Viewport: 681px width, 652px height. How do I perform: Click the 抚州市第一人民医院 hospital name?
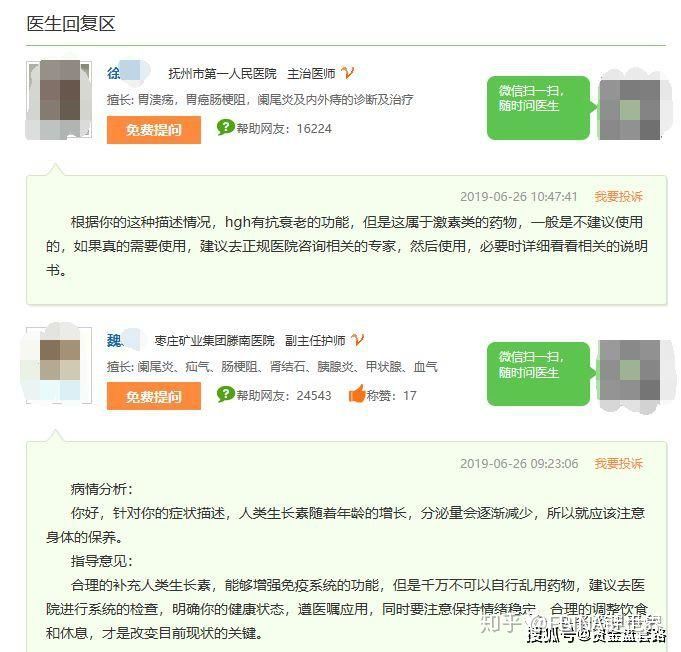point(222,73)
